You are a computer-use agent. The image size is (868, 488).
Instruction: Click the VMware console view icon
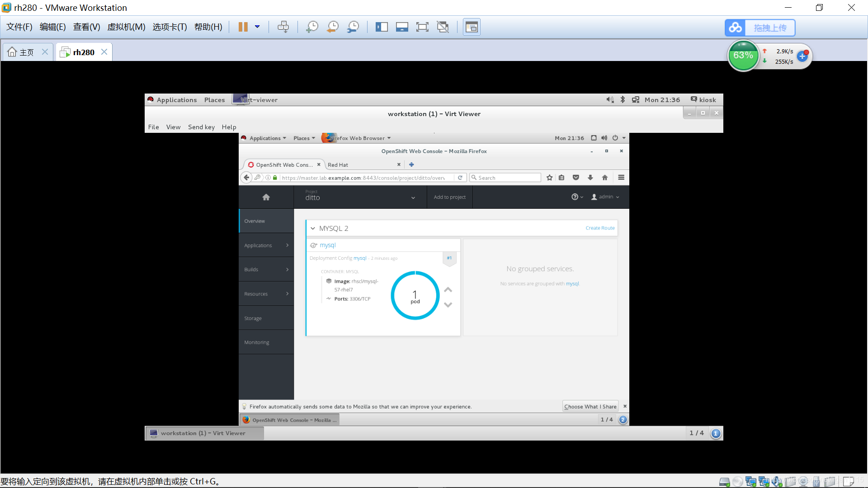402,27
